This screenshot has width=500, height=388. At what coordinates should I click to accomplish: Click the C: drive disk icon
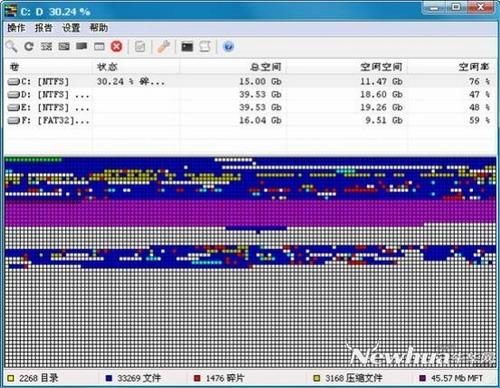point(14,81)
